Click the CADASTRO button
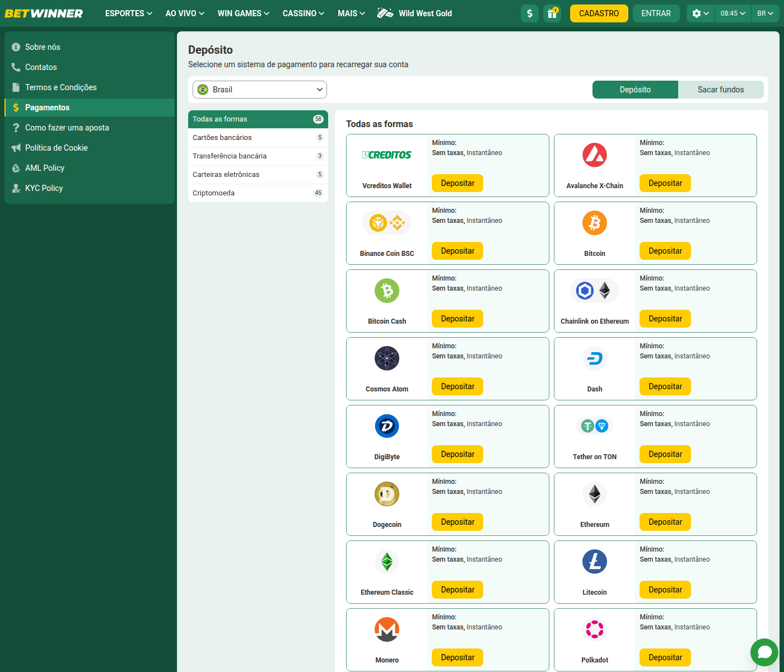 [599, 13]
